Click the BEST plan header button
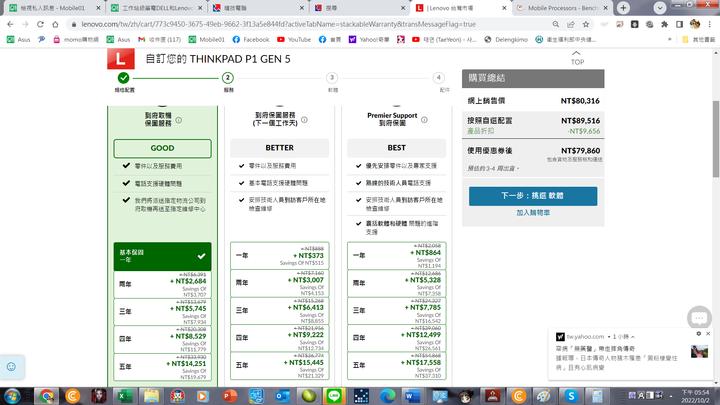720x405 pixels. click(x=397, y=148)
